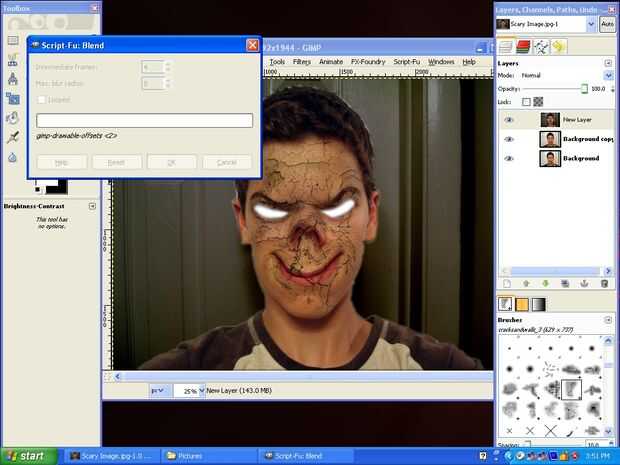Toggle the Auto button in the Layers dock

(x=607, y=24)
